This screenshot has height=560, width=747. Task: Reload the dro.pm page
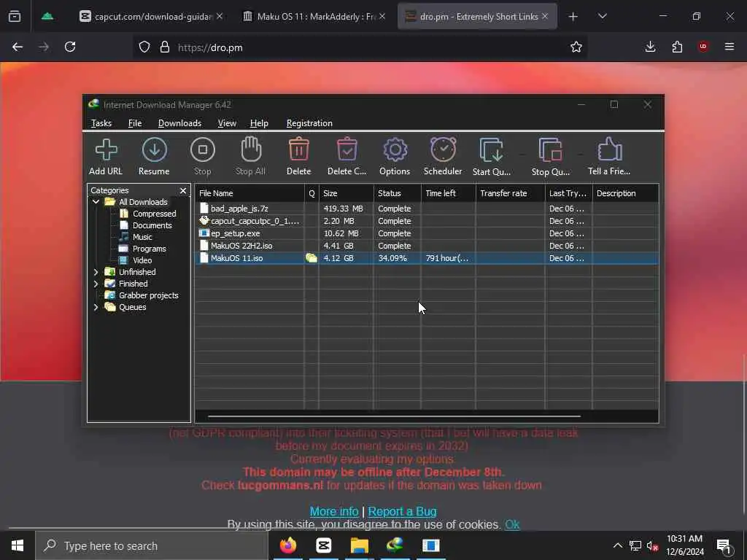click(x=70, y=47)
